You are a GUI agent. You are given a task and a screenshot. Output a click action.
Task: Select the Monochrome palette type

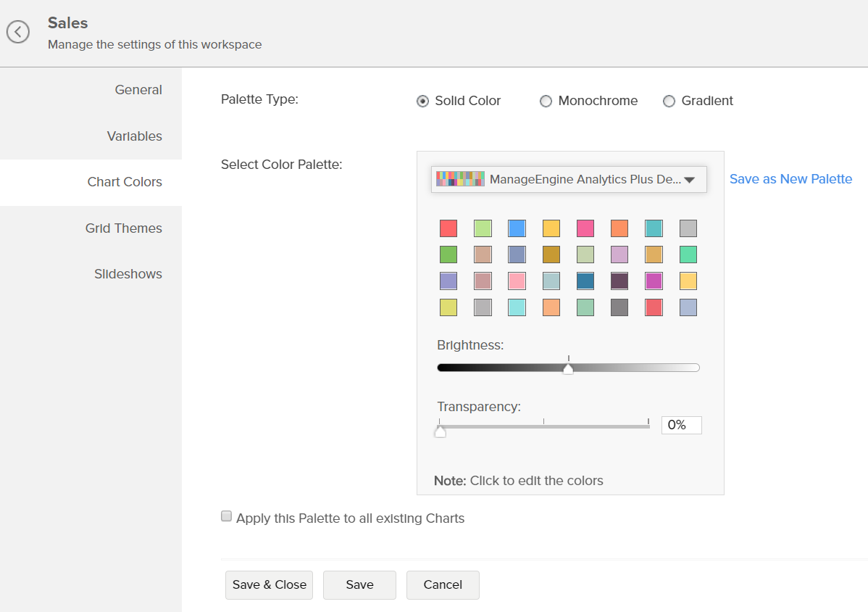[x=546, y=102]
